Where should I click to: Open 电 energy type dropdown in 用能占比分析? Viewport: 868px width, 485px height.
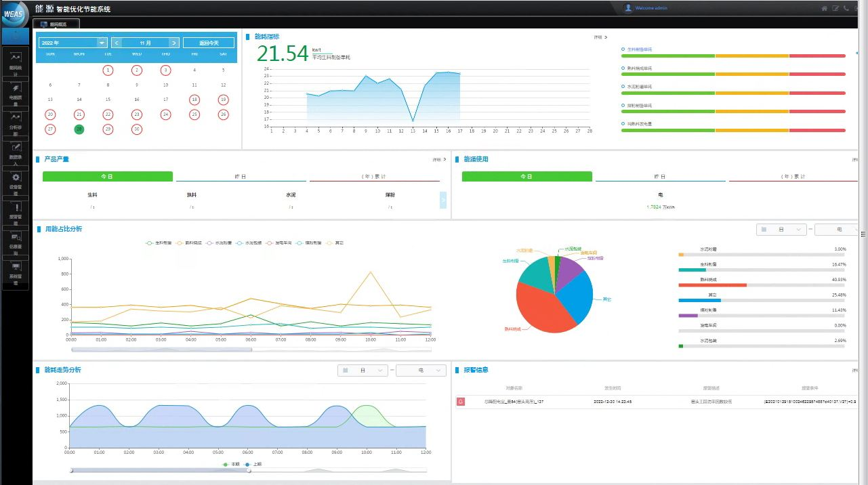point(836,230)
